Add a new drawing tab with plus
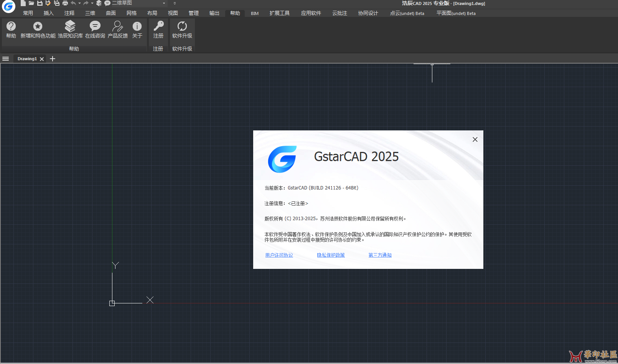This screenshot has height=364, width=618. coord(53,59)
